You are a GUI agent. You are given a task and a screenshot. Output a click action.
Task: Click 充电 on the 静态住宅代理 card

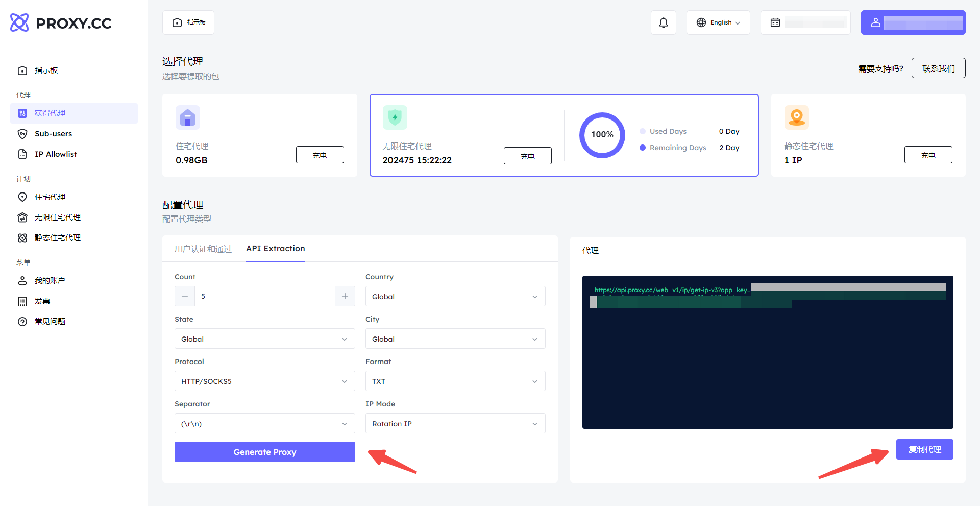(928, 155)
